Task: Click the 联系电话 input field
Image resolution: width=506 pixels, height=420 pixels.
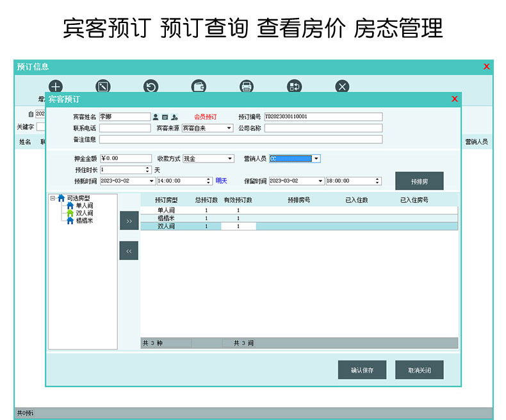Action: pyautogui.click(x=124, y=128)
